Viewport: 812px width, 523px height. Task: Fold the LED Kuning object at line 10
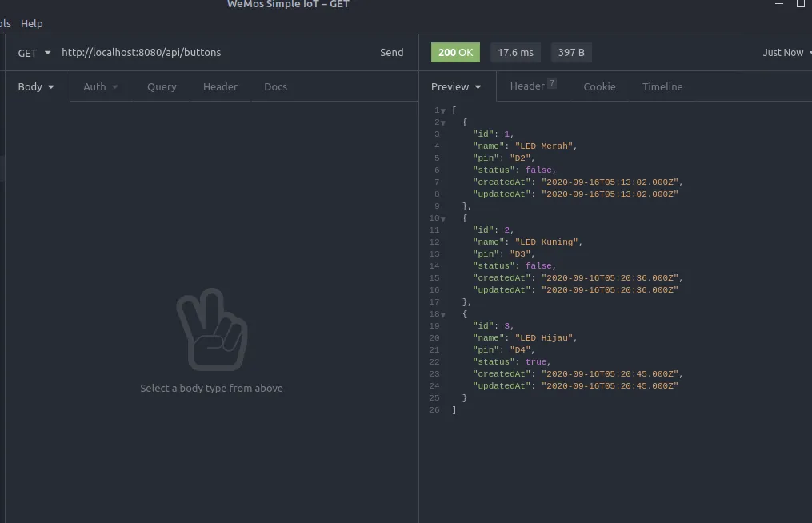tap(443, 218)
